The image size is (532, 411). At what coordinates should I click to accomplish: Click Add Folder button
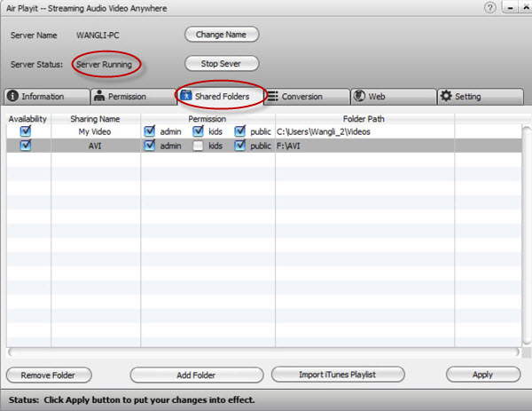197,375
